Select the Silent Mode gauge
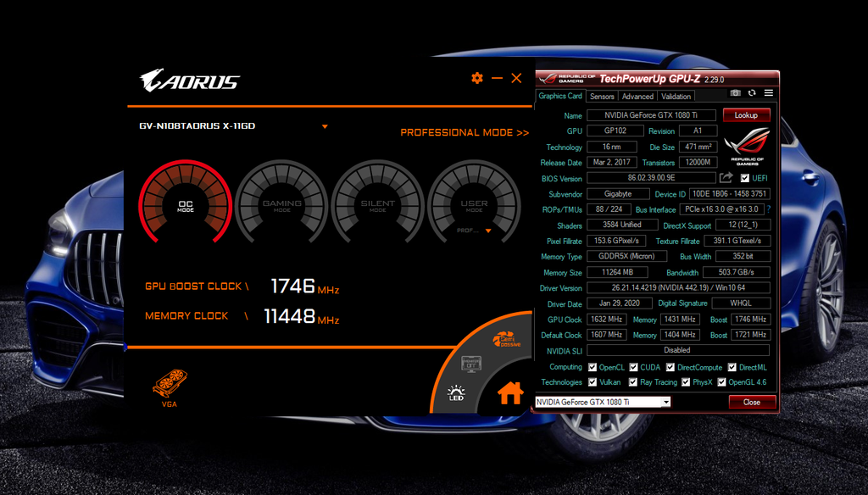Screen dimensions: 868x495 click(x=377, y=203)
